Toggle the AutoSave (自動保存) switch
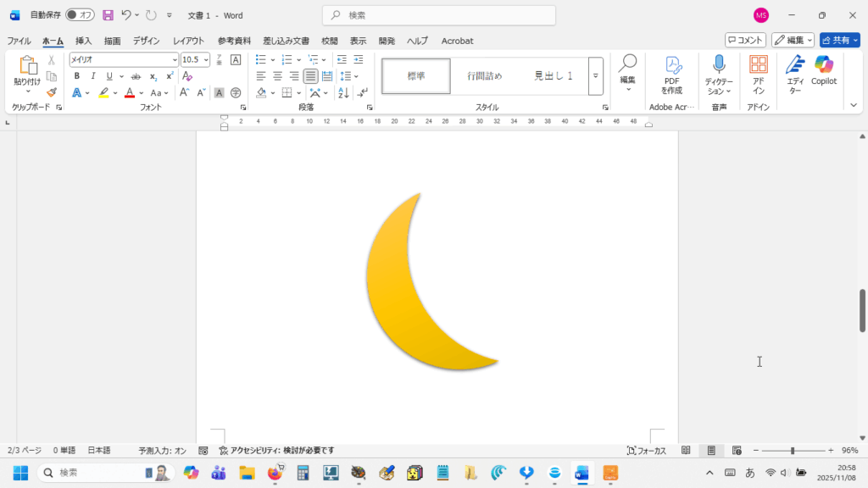Viewport: 868px width, 488px height. pos(81,15)
